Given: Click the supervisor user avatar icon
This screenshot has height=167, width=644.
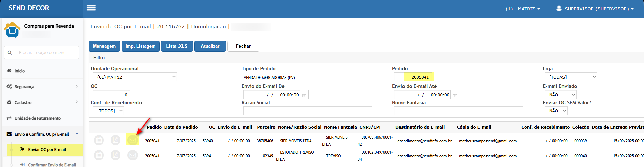Looking at the screenshot, I should (559, 8).
